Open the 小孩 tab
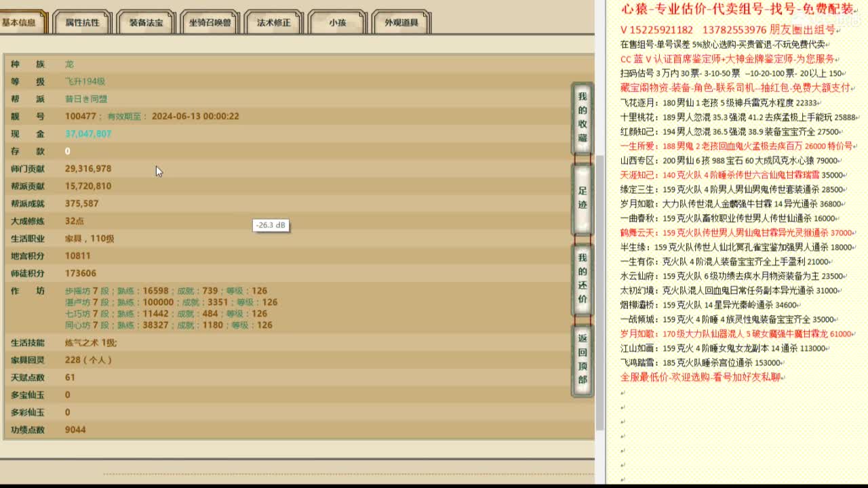Screen dimensions: 868x488 click(x=336, y=21)
